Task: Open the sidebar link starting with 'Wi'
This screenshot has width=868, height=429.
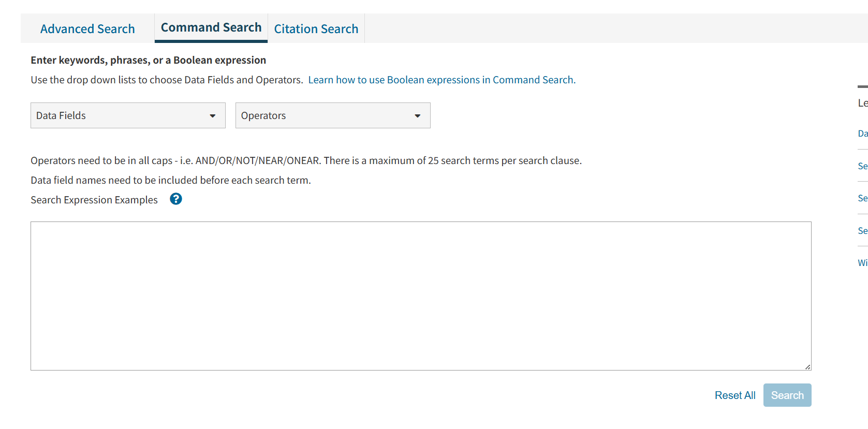Action: click(x=862, y=262)
